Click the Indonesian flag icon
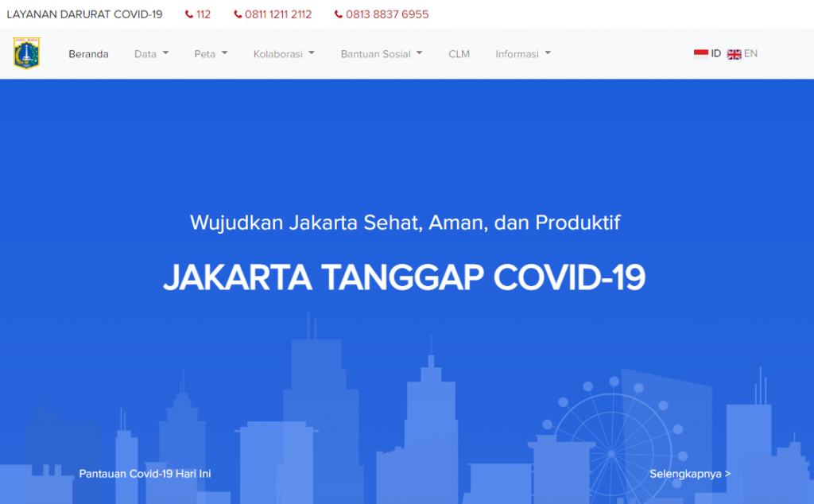The image size is (814, 504). pyautogui.click(x=701, y=53)
